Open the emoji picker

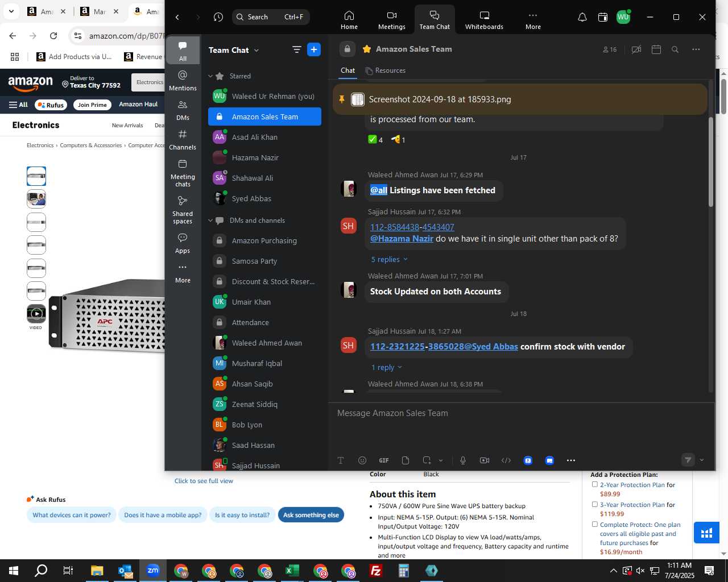(362, 460)
